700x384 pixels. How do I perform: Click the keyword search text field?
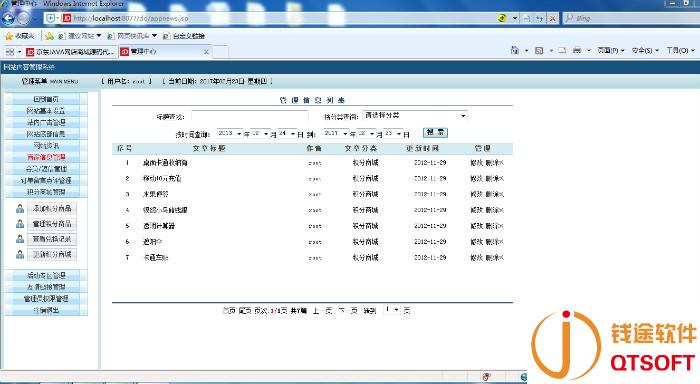click(250, 116)
